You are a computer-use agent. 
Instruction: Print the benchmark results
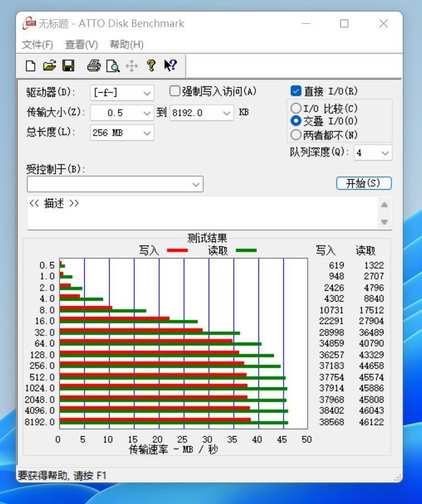(x=94, y=66)
